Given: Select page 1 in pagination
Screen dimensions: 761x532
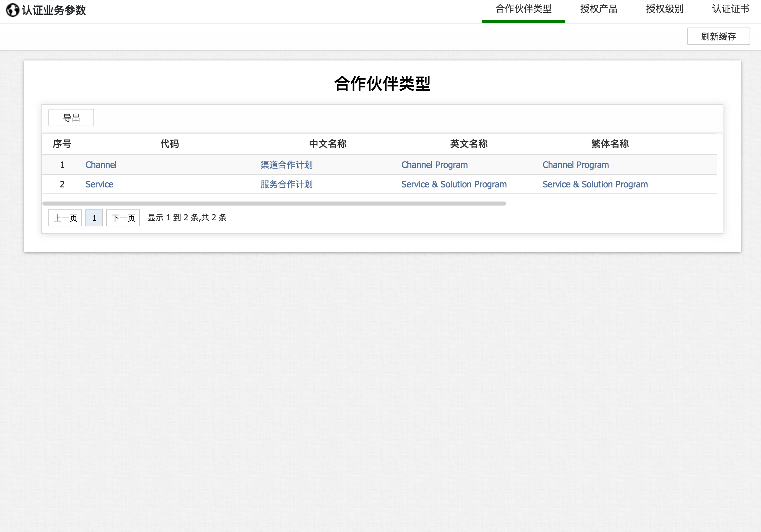Looking at the screenshot, I should tap(94, 218).
